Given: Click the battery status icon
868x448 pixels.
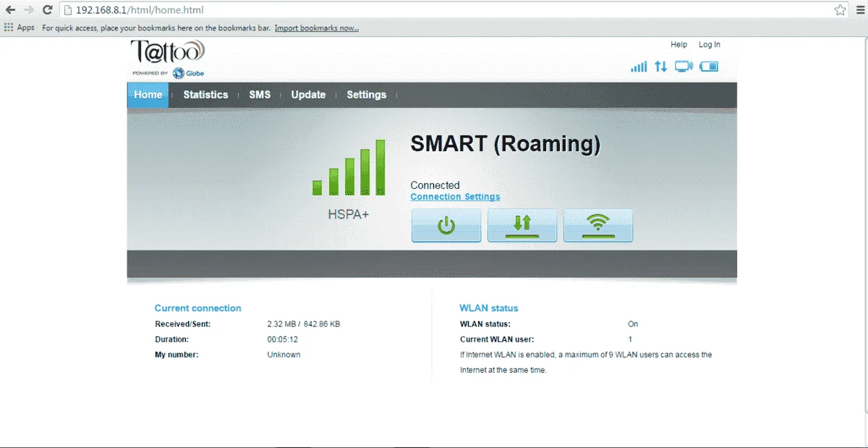Looking at the screenshot, I should point(709,67).
